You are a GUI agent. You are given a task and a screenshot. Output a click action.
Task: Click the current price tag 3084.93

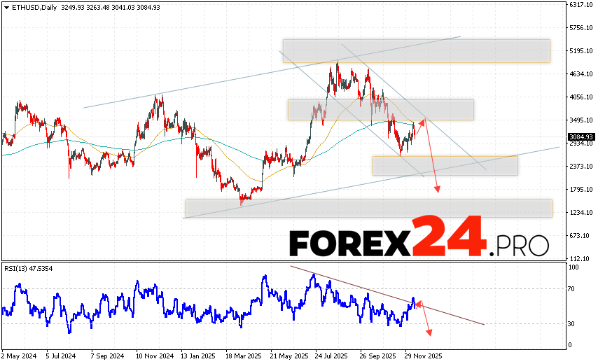click(581, 136)
